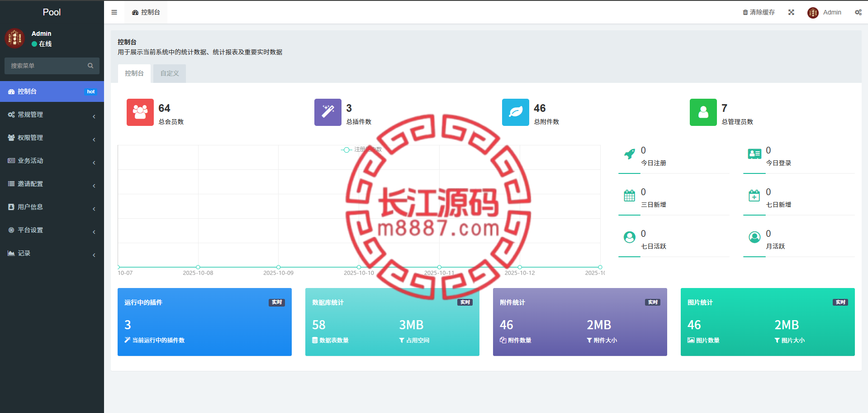This screenshot has height=413, width=868.
Task: Click the Admin avatar in sidebar
Action: tap(14, 38)
